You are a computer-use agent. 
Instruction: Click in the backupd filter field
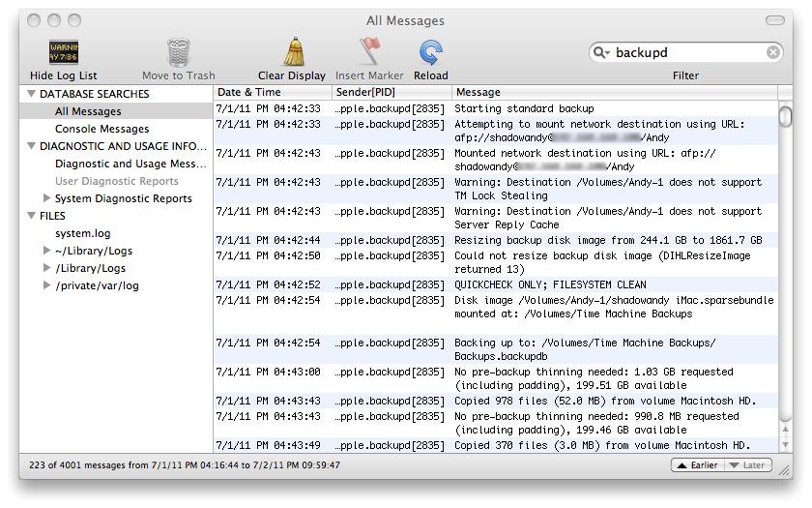tap(686, 52)
